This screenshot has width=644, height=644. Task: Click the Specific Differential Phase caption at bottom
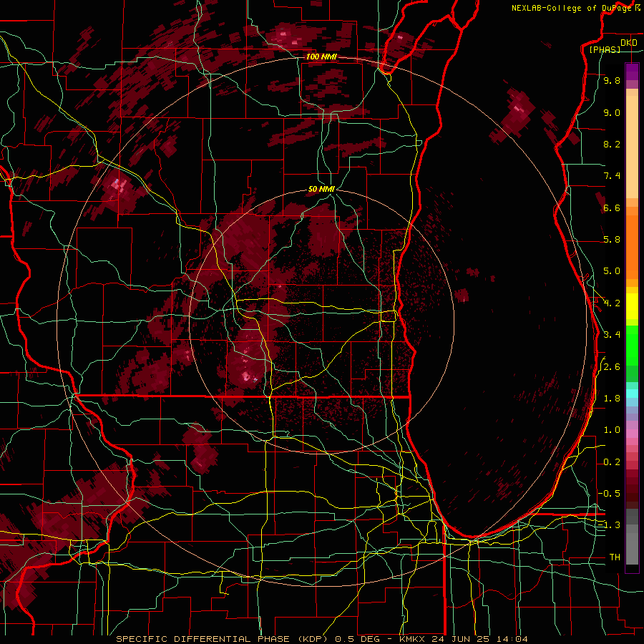pos(321,639)
